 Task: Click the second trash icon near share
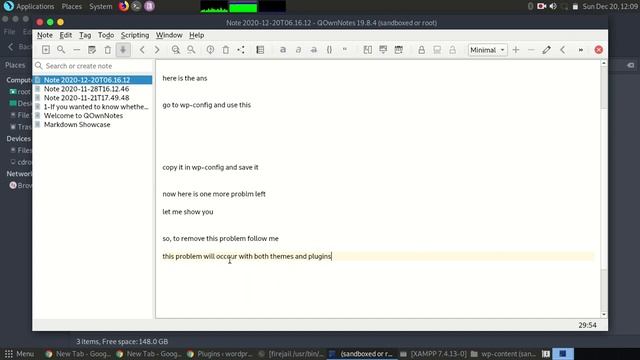click(226, 50)
